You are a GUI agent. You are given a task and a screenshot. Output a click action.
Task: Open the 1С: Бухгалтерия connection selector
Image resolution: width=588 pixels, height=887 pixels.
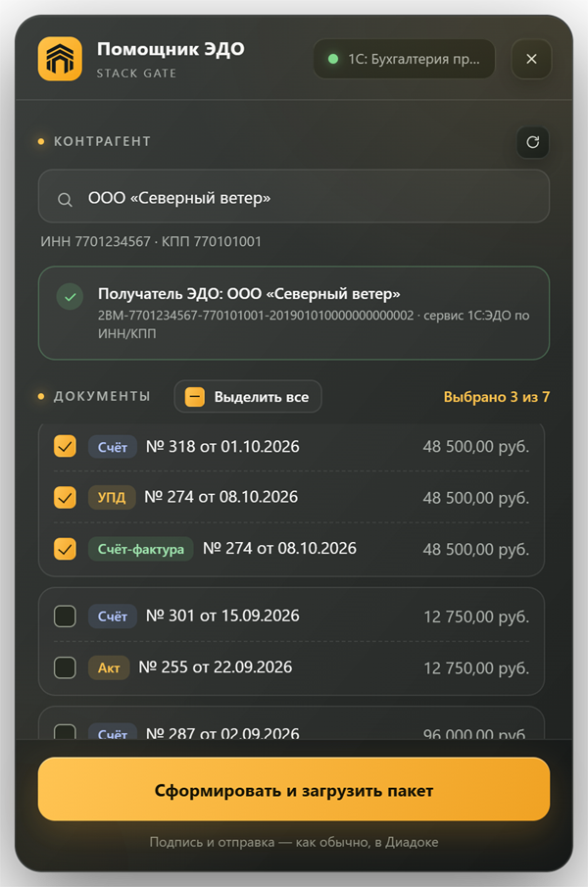coord(404,59)
